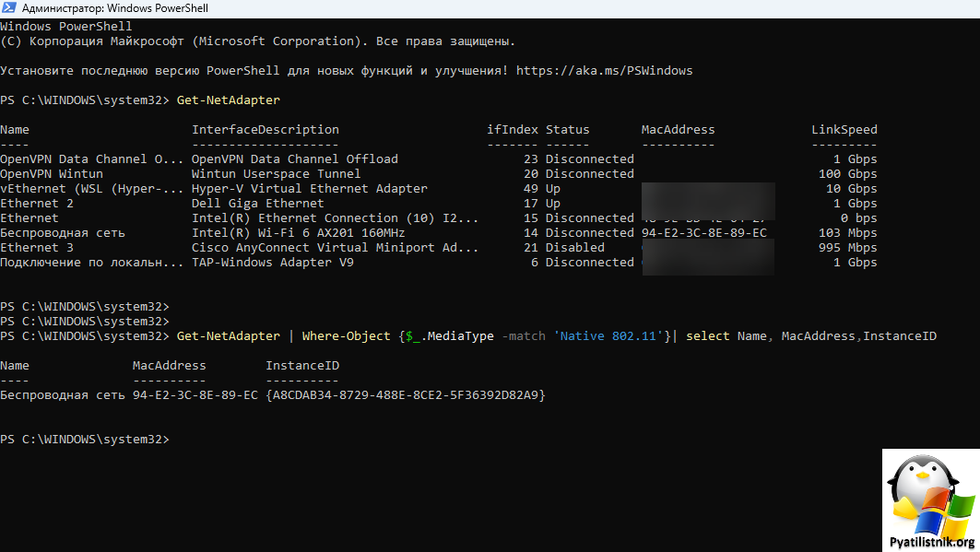Click the 'ifIndex' column header

[x=513, y=130]
